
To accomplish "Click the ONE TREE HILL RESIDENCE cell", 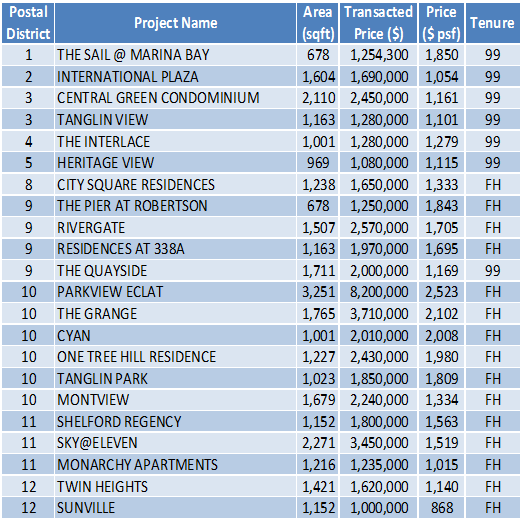I will click(x=175, y=357).
